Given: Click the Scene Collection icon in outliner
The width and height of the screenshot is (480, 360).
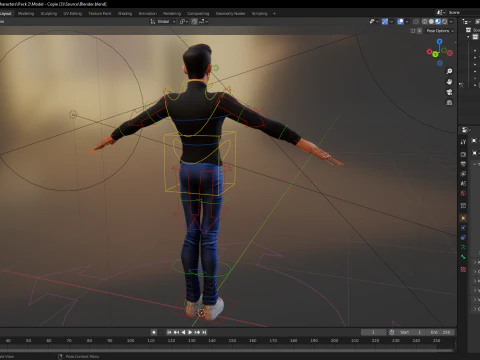Looking at the screenshot, I should click(468, 30).
